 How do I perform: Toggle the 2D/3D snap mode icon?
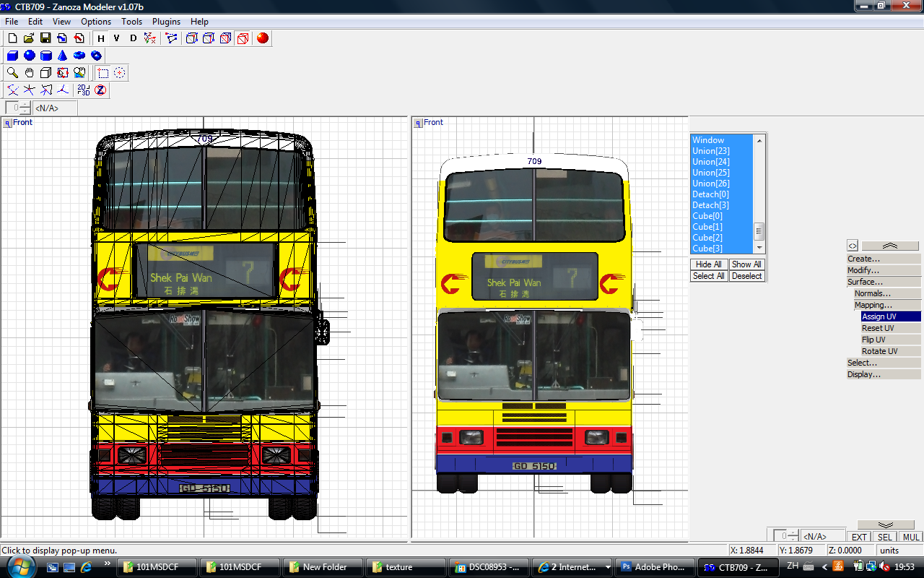[x=84, y=90]
